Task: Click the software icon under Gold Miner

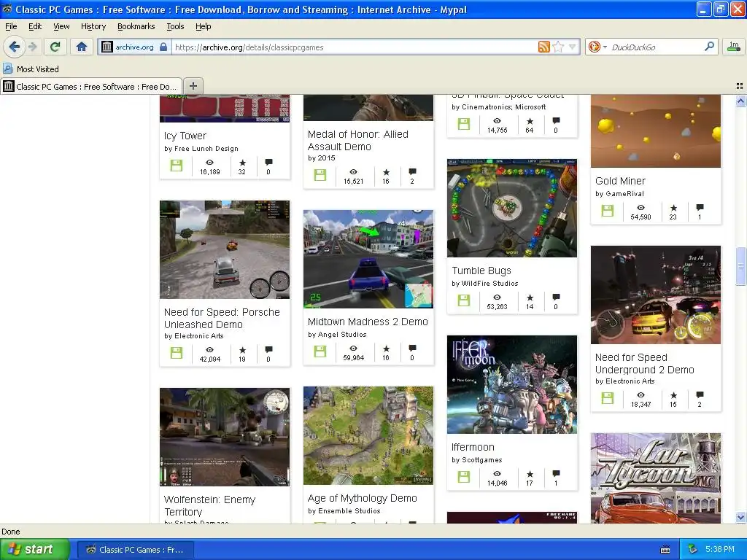Action: point(608,211)
